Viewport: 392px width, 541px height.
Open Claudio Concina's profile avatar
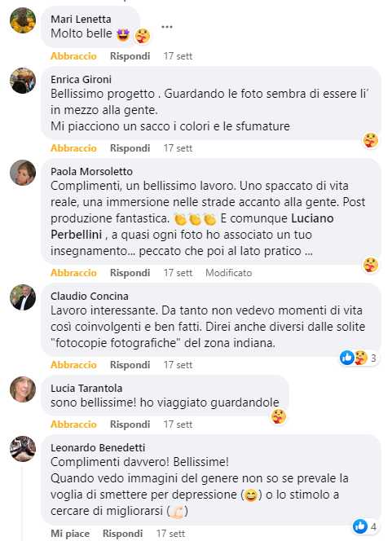23,297
